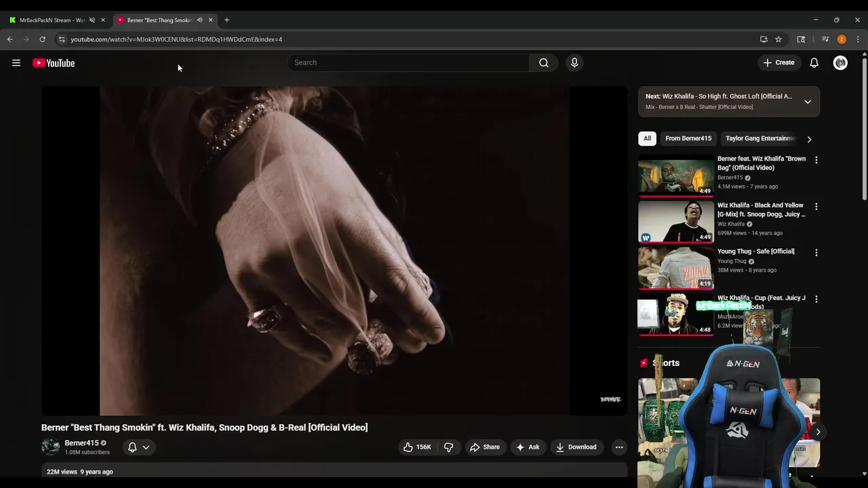The image size is (868, 488).
Task: Open a new browser tab
Action: [x=226, y=20]
